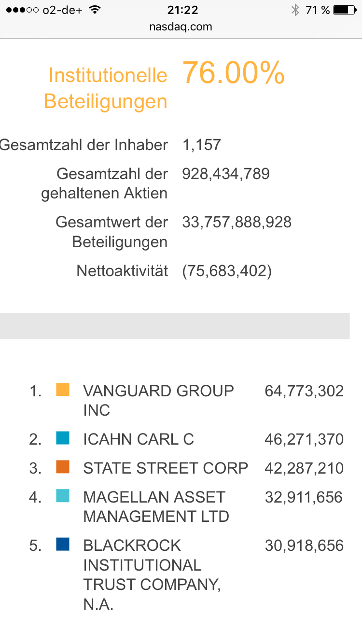362x644 pixels.
Task: Click the orange State Street Corp swatch
Action: coord(63,467)
